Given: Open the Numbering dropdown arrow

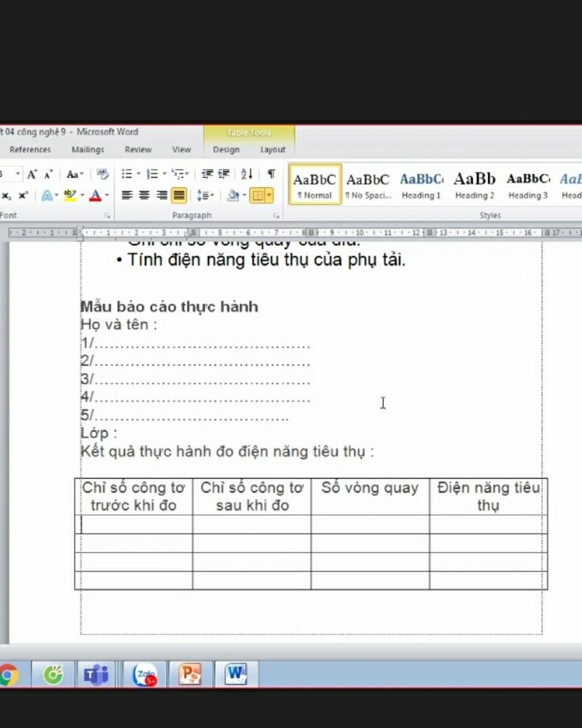Looking at the screenshot, I should [164, 174].
